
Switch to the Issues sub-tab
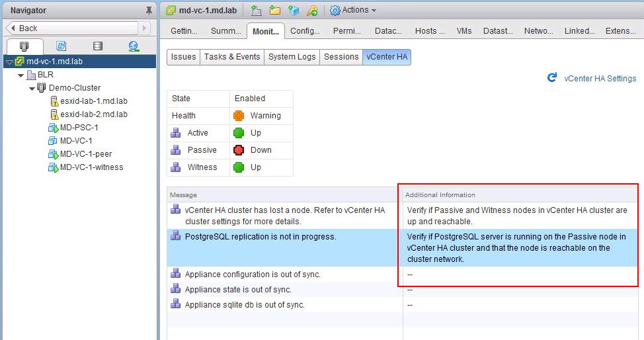click(x=183, y=57)
